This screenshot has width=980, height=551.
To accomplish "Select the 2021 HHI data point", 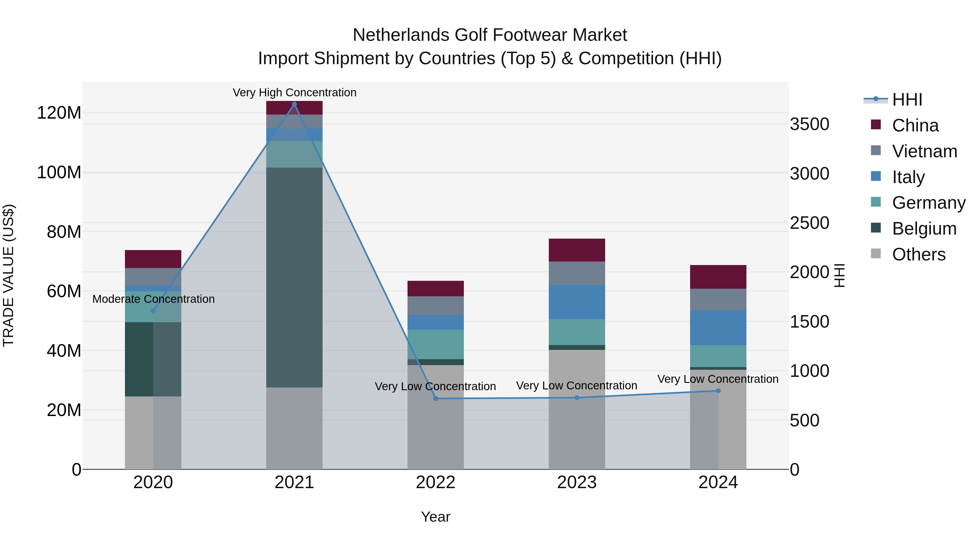I will [x=294, y=104].
